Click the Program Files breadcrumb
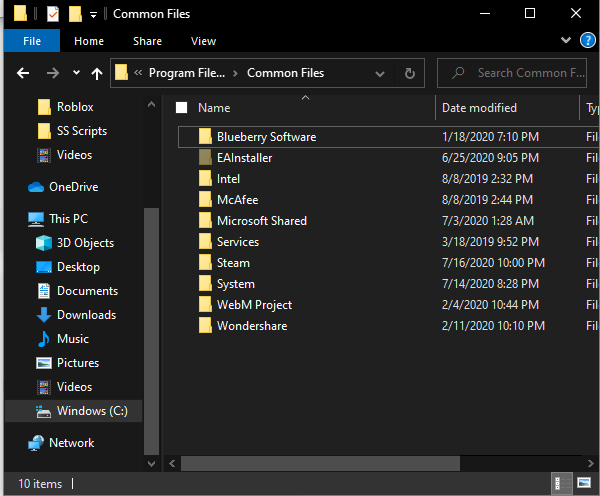This screenshot has width=600, height=496. pos(187,73)
